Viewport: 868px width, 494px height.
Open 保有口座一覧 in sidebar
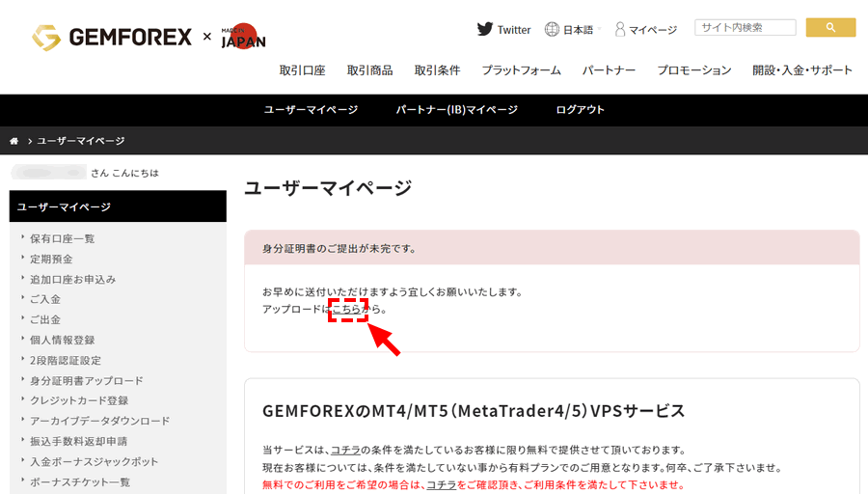tap(62, 238)
